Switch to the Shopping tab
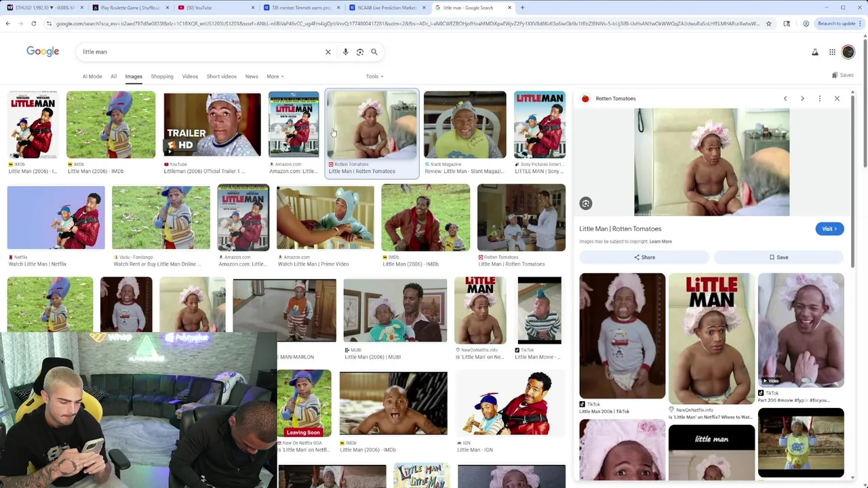This screenshot has height=488, width=868. tap(162, 77)
